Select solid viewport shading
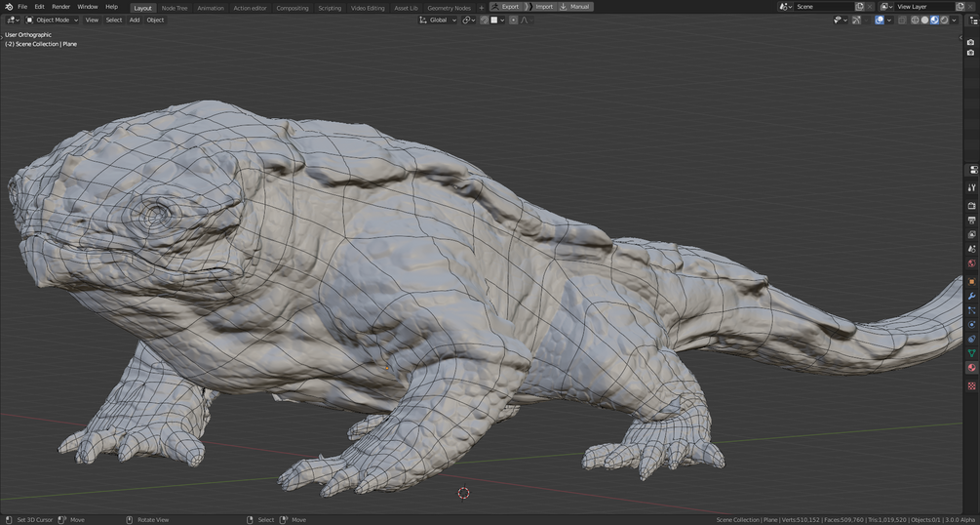 925,20
